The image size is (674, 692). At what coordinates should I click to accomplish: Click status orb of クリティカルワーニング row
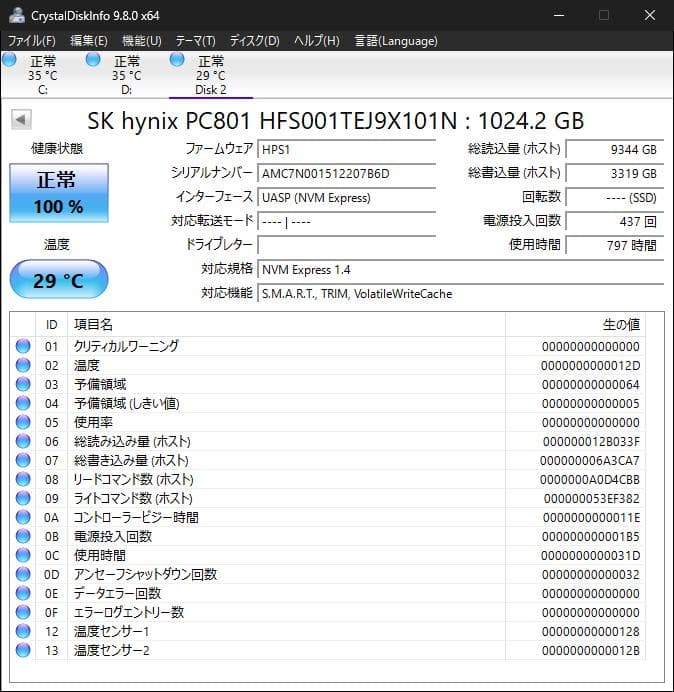[x=23, y=346]
